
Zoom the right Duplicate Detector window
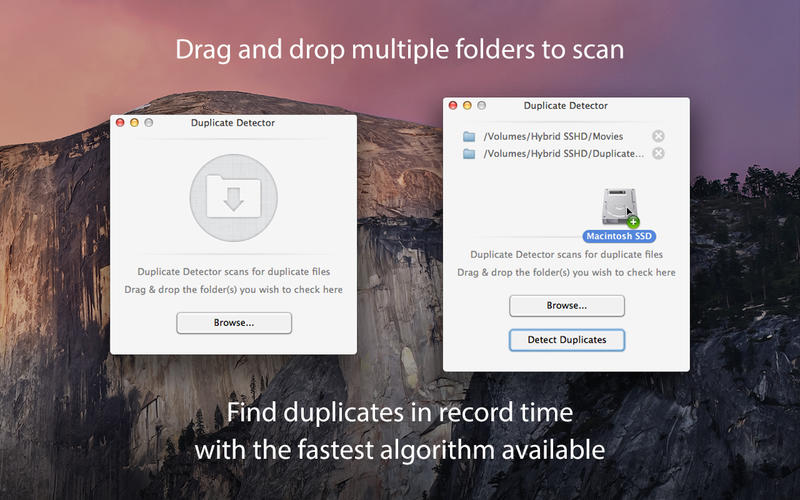tap(481, 105)
